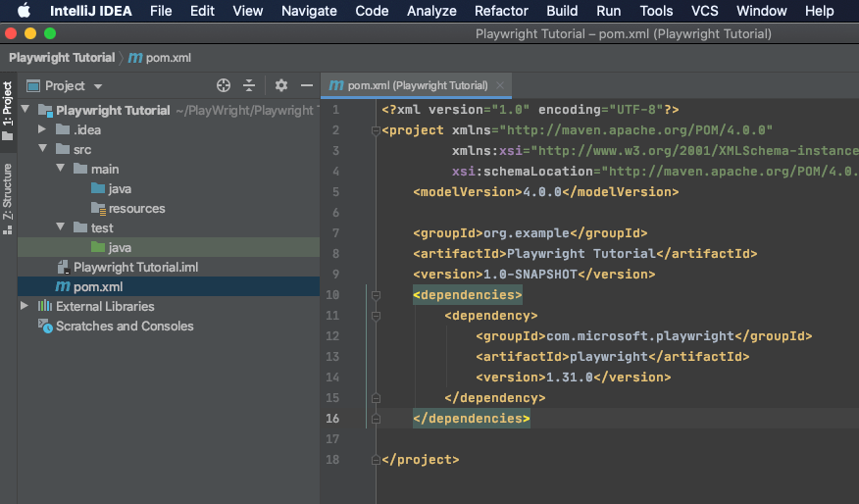
Task: Collapse the src folder
Action: tap(43, 148)
